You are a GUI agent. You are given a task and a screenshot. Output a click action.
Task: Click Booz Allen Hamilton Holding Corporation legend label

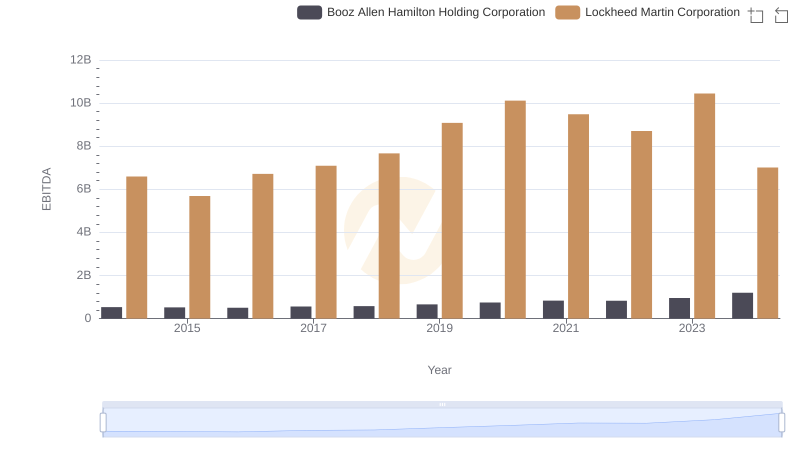(x=436, y=12)
